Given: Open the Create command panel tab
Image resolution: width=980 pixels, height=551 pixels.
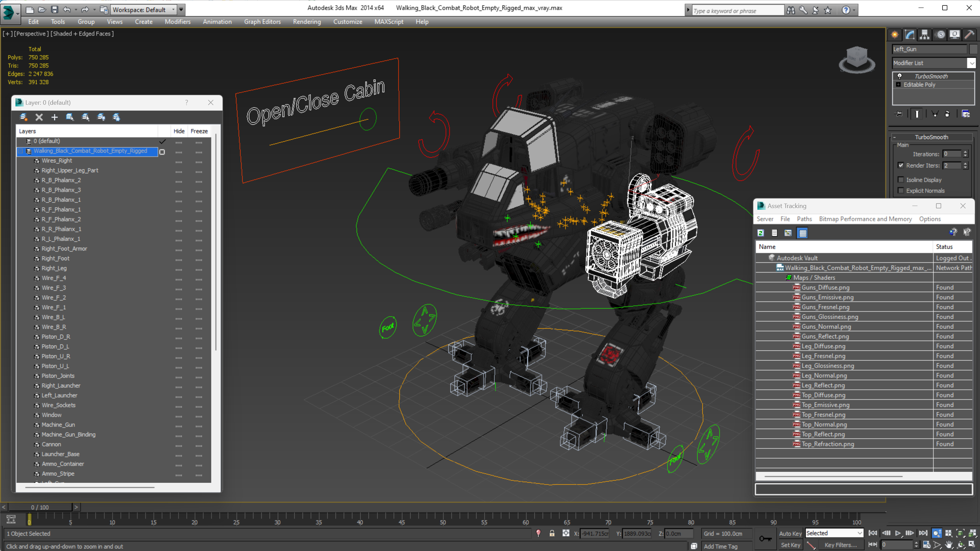Looking at the screenshot, I should 894,35.
